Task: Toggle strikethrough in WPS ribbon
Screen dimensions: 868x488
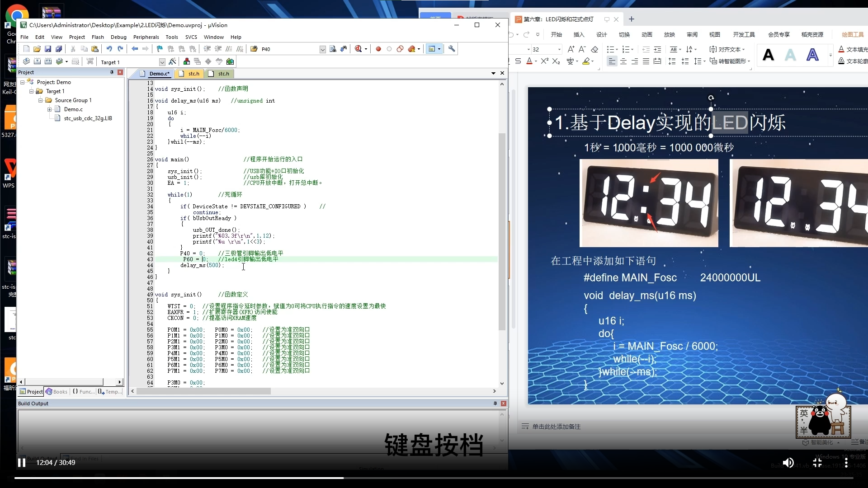Action: tap(518, 61)
